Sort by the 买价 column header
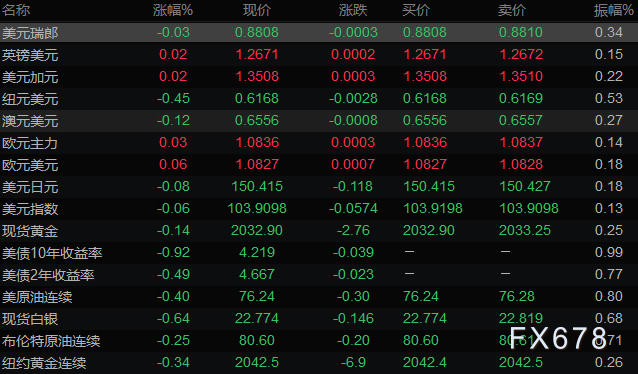Screen dimensions: 638x374 pyautogui.click(x=416, y=10)
